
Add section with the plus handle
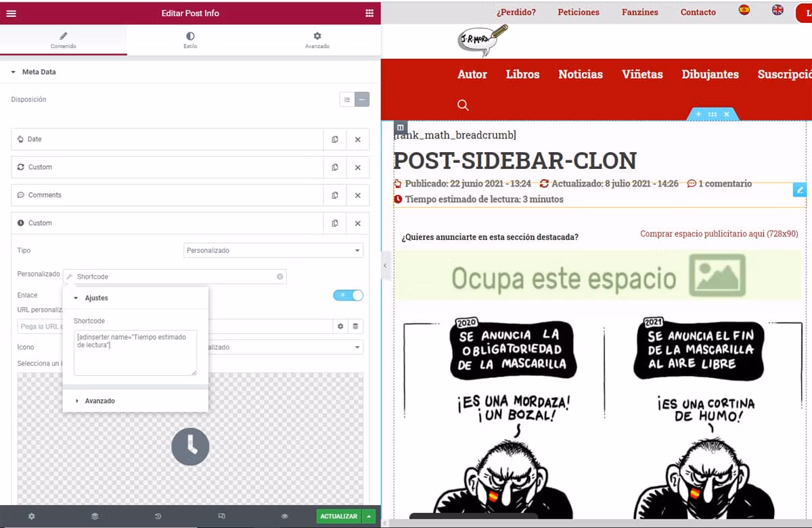click(x=698, y=114)
